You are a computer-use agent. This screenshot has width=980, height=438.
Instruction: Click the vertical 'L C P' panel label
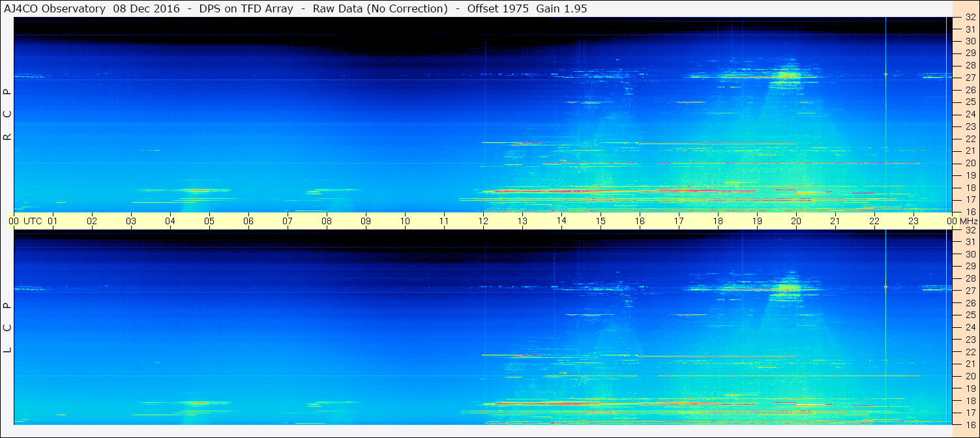[x=8, y=328]
